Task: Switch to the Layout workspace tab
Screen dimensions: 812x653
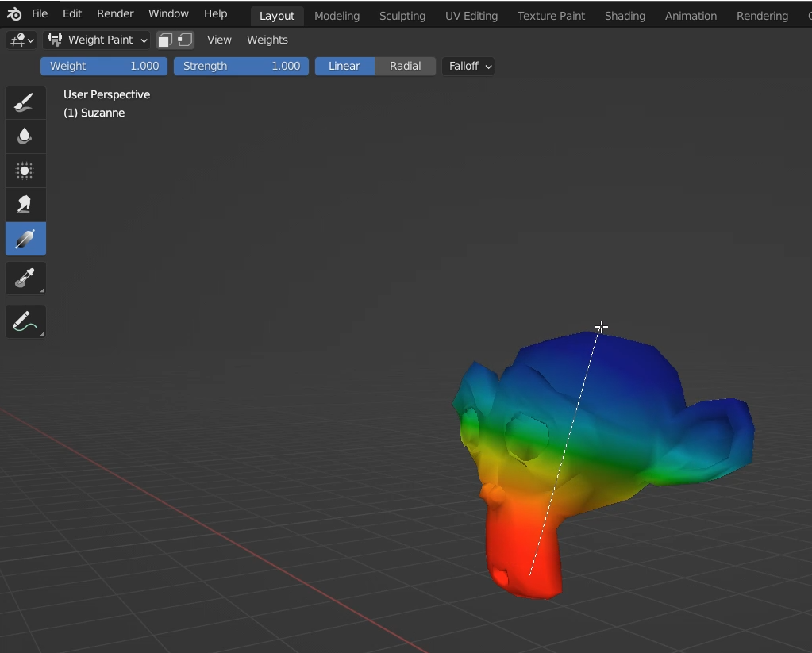Action: click(x=276, y=16)
